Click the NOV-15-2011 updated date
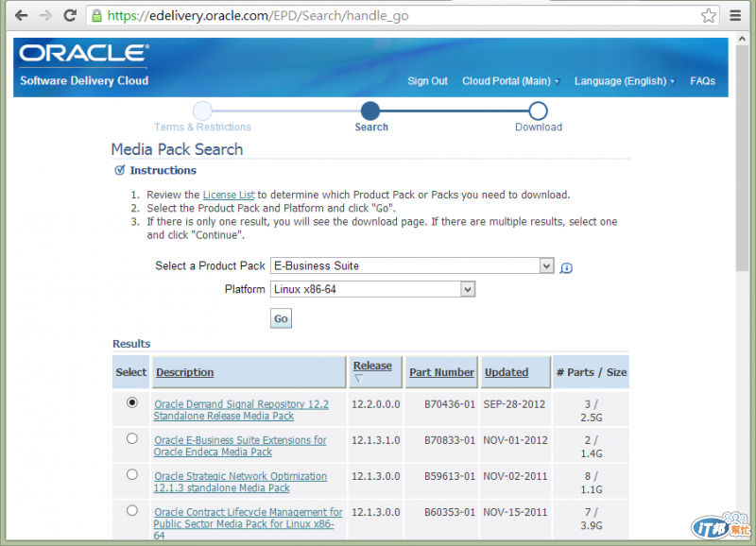Screen dimensions: 756x546 click(515, 512)
